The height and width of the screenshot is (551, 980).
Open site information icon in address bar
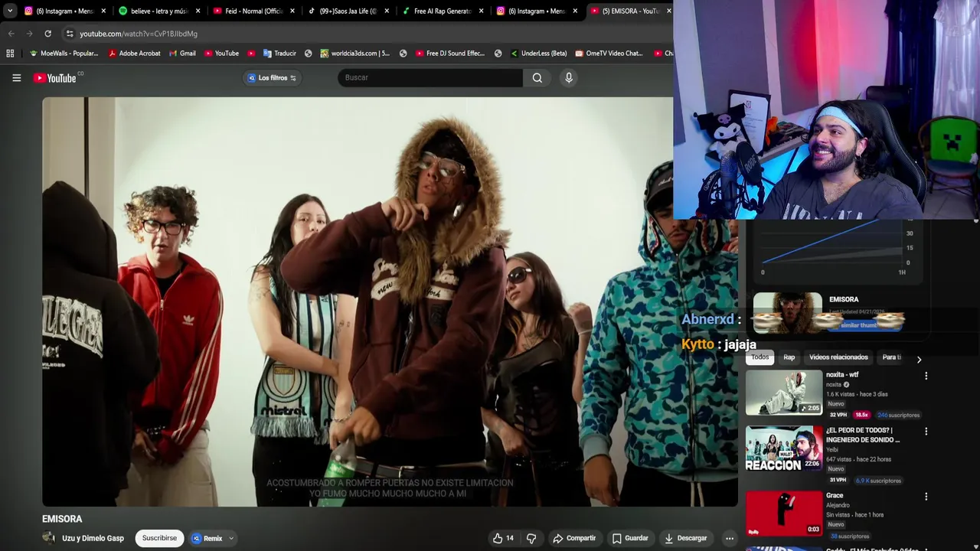pyautogui.click(x=70, y=34)
